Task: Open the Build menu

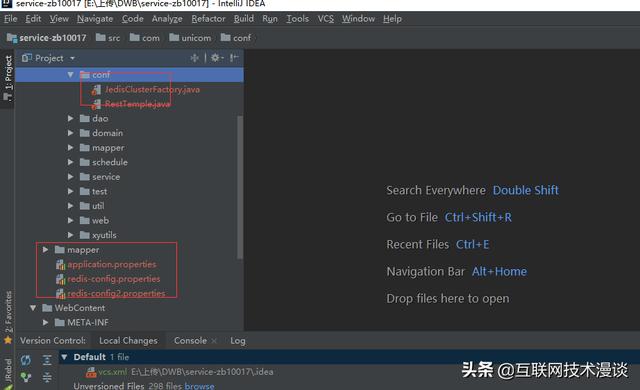Action: (244, 19)
